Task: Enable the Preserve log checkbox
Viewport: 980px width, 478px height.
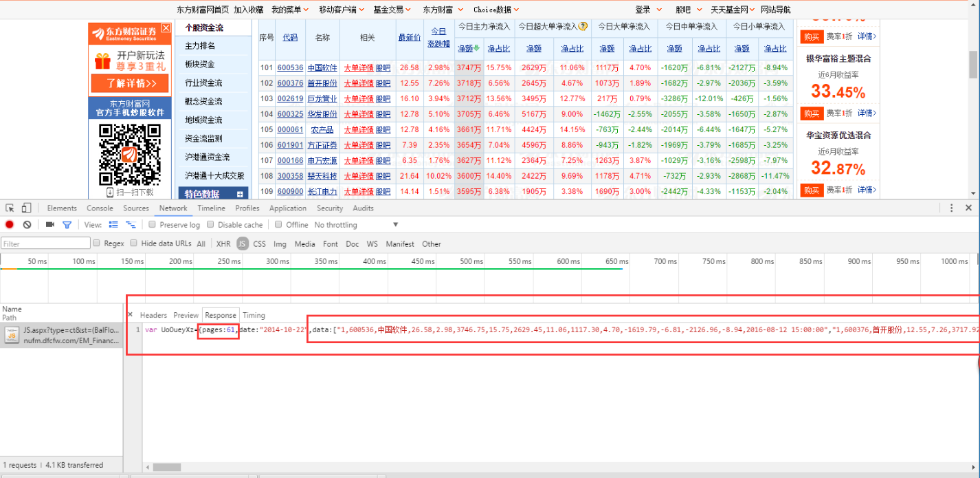Action: (153, 225)
